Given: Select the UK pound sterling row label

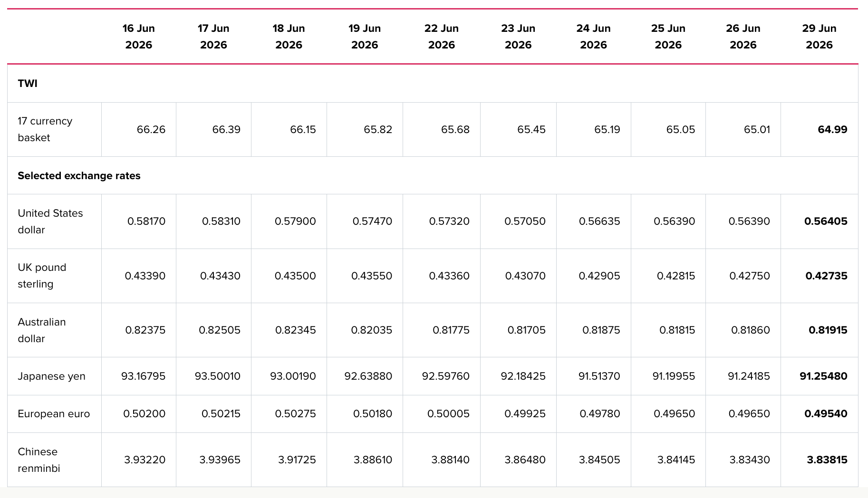Looking at the screenshot, I should [42, 276].
